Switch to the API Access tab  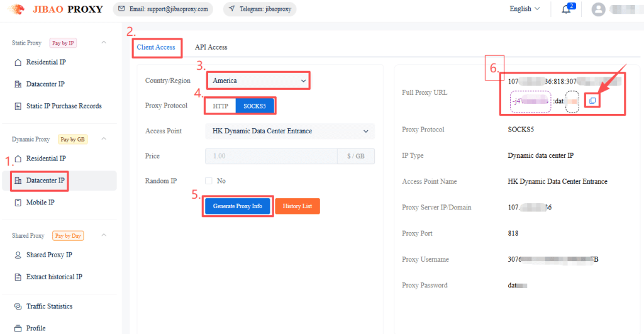click(x=211, y=47)
